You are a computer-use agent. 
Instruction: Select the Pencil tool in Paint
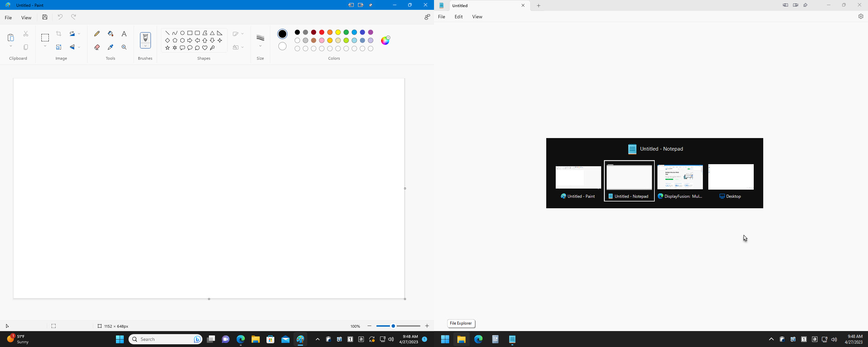[97, 34]
